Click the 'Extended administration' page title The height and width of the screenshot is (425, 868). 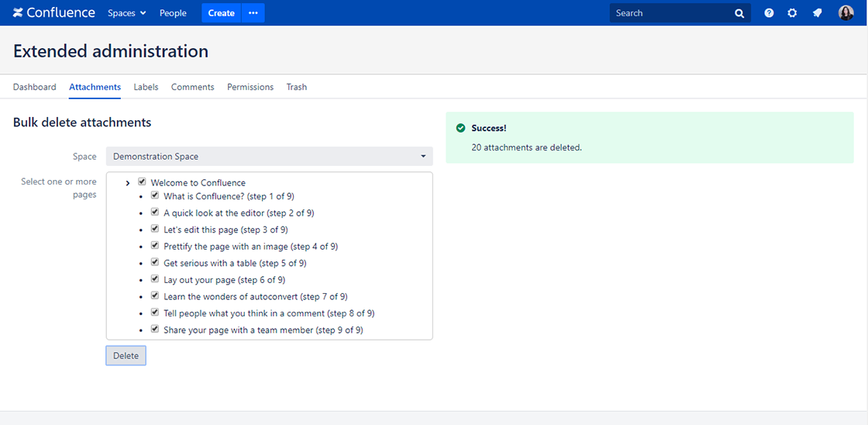pos(111,51)
